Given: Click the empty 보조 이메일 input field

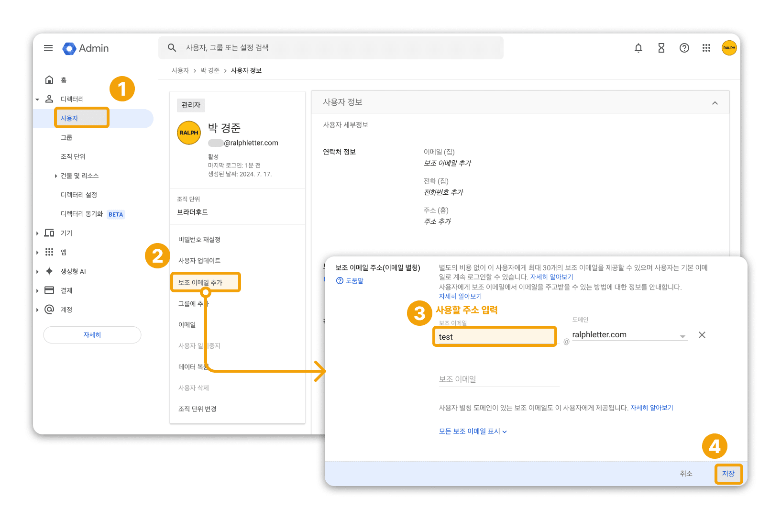Looking at the screenshot, I should click(x=499, y=379).
